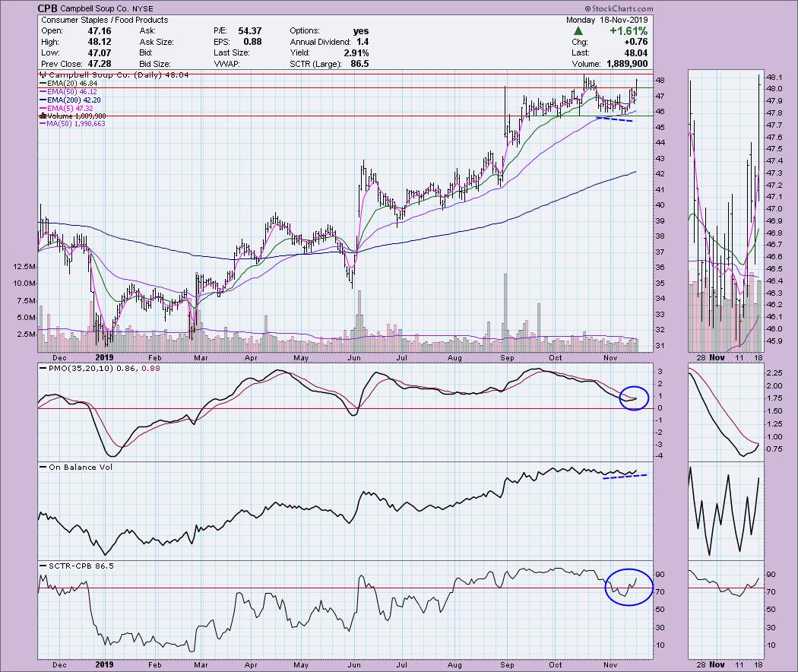This screenshot has width=798, height=672.
Task: Select the 12.5M volume axis label
Action: [25, 267]
